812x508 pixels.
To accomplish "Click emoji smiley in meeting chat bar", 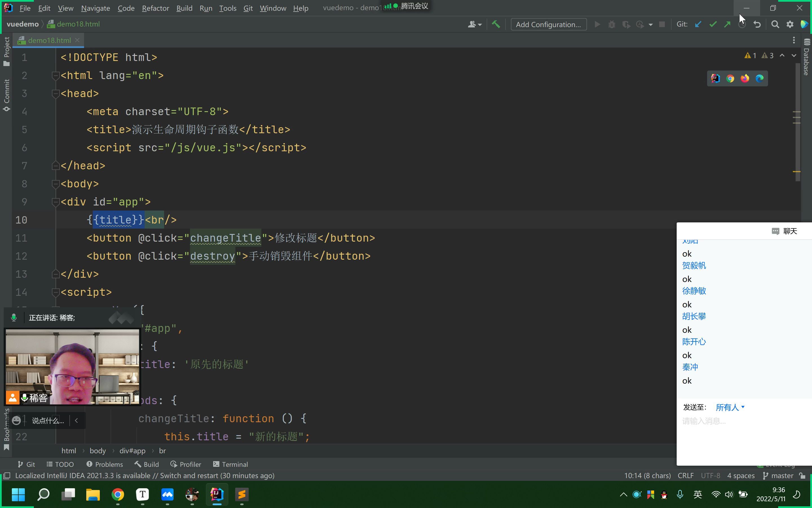I will pyautogui.click(x=16, y=420).
